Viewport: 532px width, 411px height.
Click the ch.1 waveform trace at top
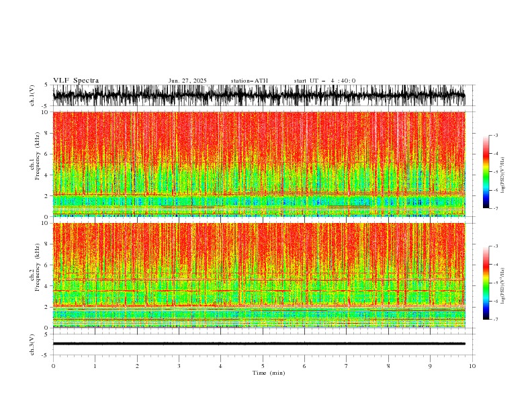(x=259, y=95)
